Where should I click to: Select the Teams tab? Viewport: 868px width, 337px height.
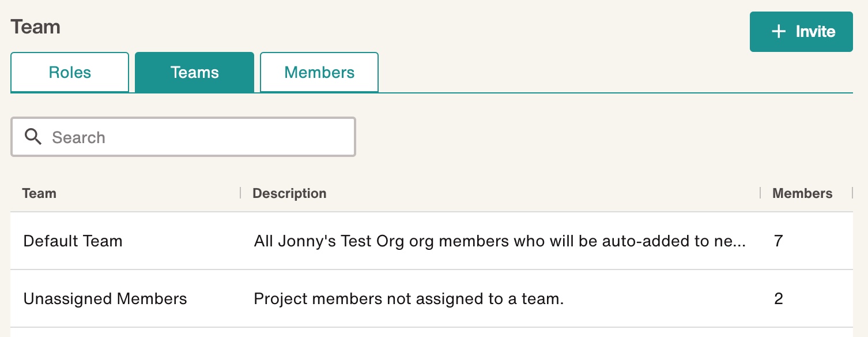click(194, 72)
